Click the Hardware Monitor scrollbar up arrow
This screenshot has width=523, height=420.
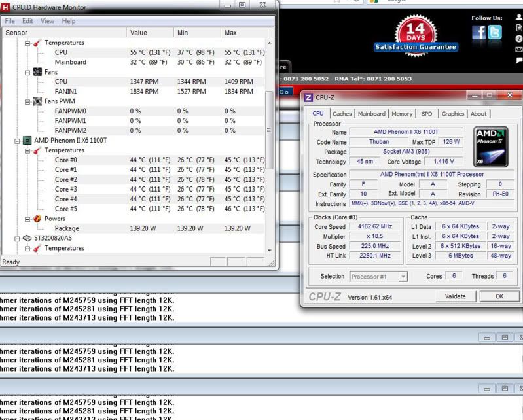click(x=270, y=43)
